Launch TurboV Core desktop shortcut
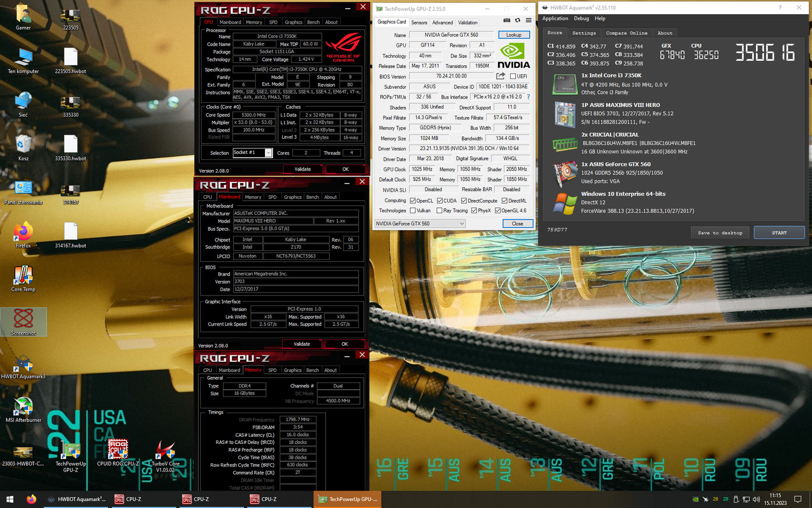This screenshot has width=812, height=508. click(165, 456)
